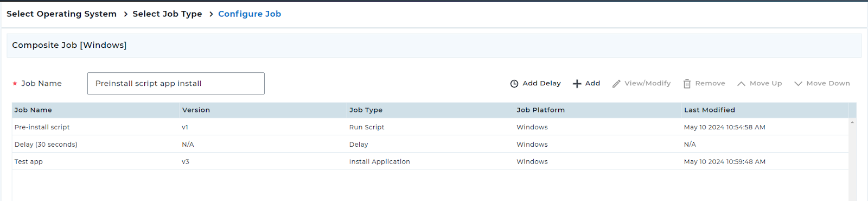Open the Configure Job breadcrumb
Image resolution: width=868 pixels, height=201 pixels.
(250, 14)
